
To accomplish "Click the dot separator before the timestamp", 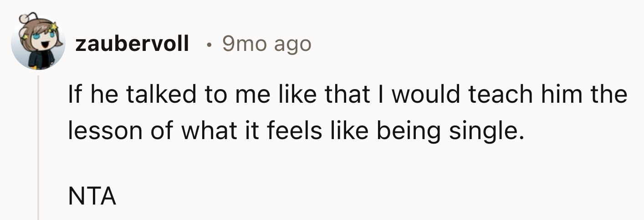I will pos(208,44).
